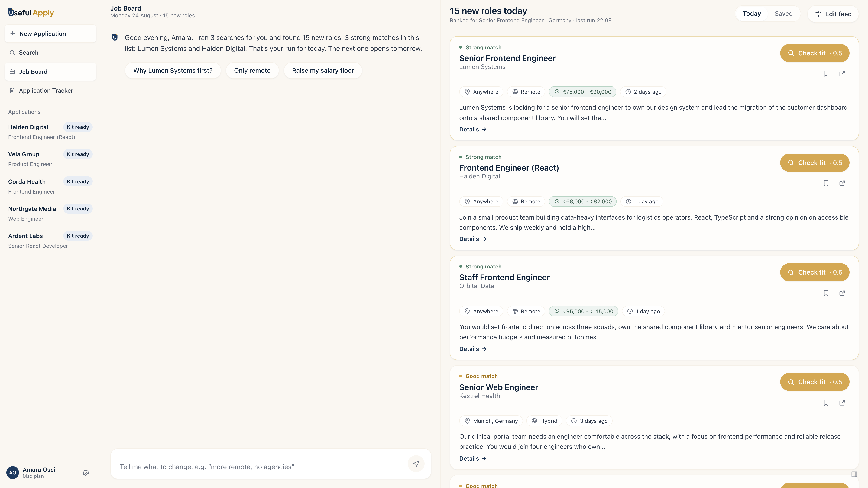Expand Details for Orbital Data role
The height and width of the screenshot is (488, 868).
[473, 349]
